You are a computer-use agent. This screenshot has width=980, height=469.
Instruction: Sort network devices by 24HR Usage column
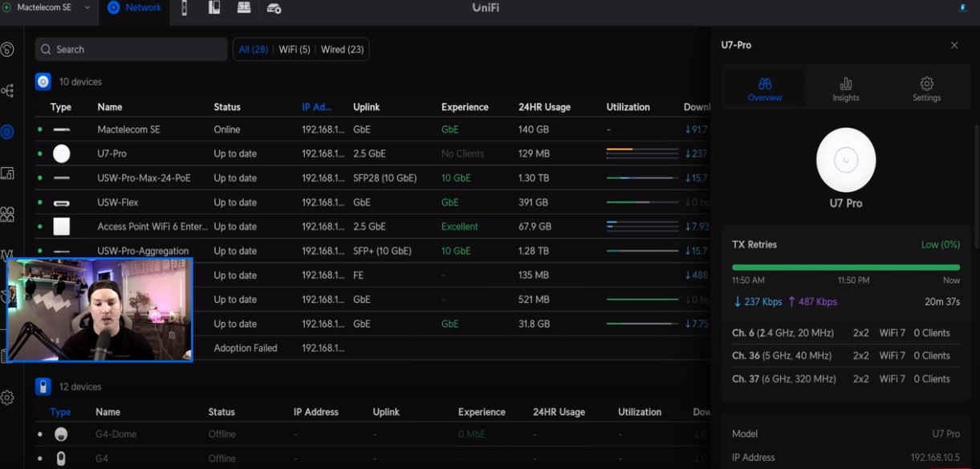click(x=546, y=107)
